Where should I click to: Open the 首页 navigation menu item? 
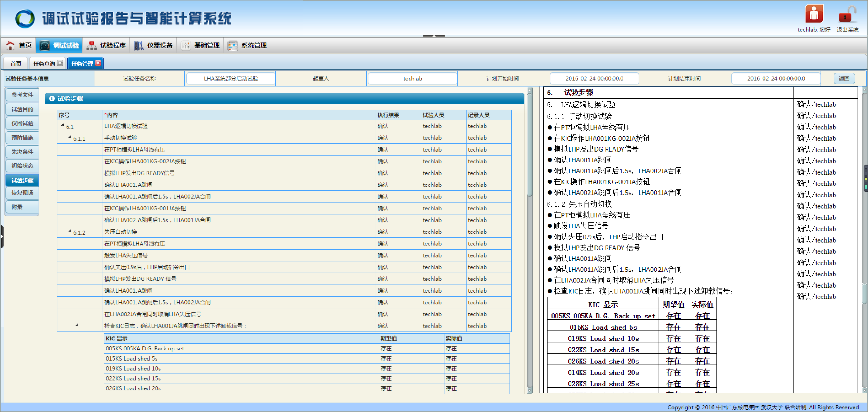tap(19, 45)
